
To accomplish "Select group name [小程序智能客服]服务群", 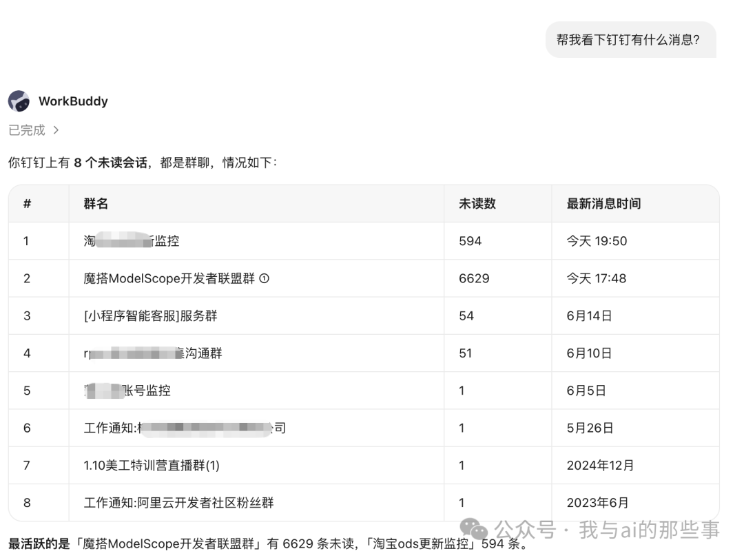I will point(150,316).
